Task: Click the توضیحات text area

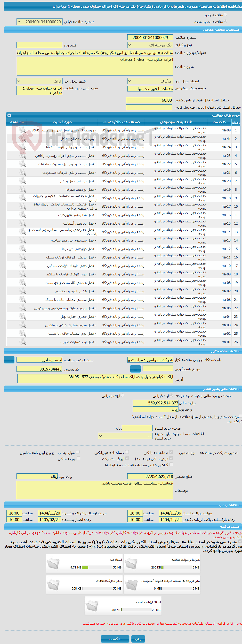Action: click(x=95, y=490)
